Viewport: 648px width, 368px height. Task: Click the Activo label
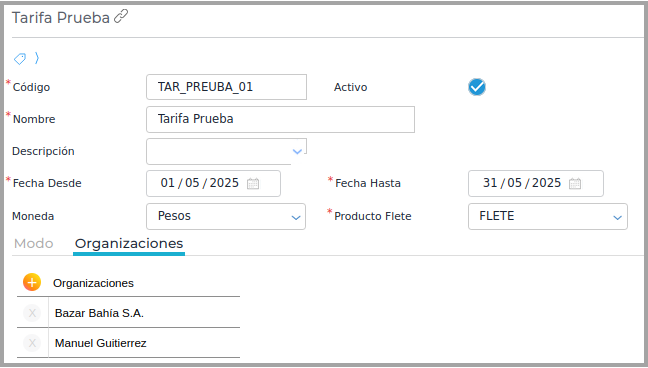click(x=350, y=87)
